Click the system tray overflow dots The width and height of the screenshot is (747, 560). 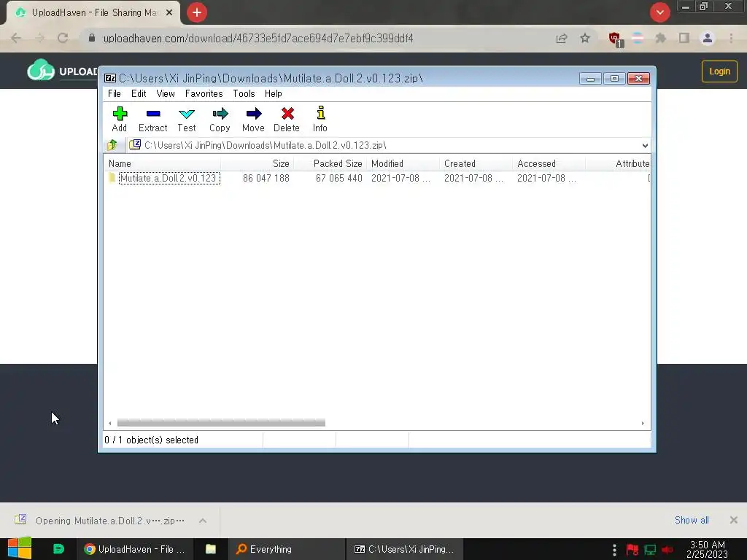pos(614,550)
